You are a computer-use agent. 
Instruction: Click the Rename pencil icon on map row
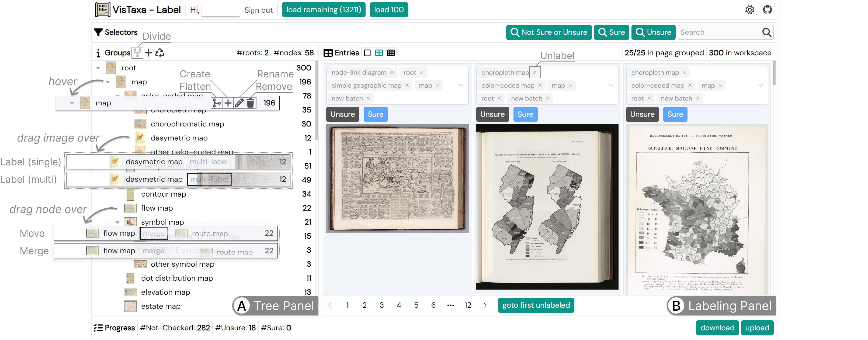(239, 103)
